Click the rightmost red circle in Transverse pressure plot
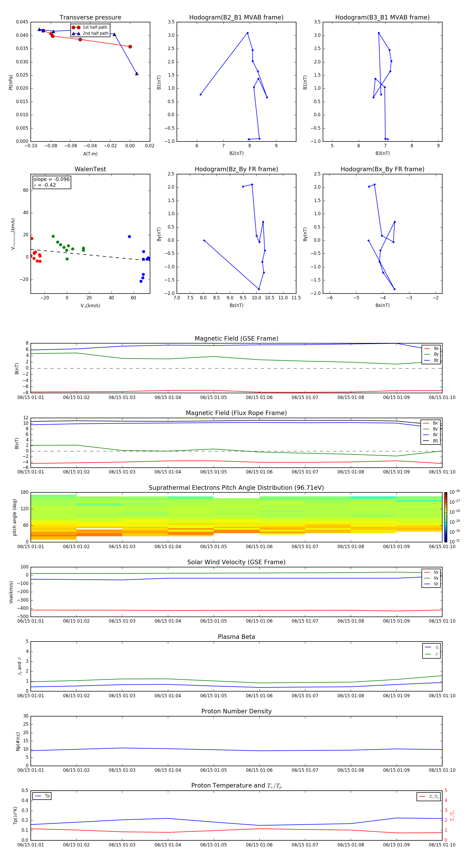473x868 pixels. pos(130,47)
